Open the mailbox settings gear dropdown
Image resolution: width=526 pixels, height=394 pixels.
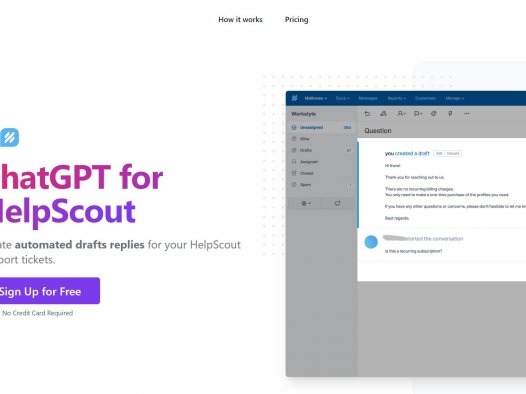click(306, 204)
